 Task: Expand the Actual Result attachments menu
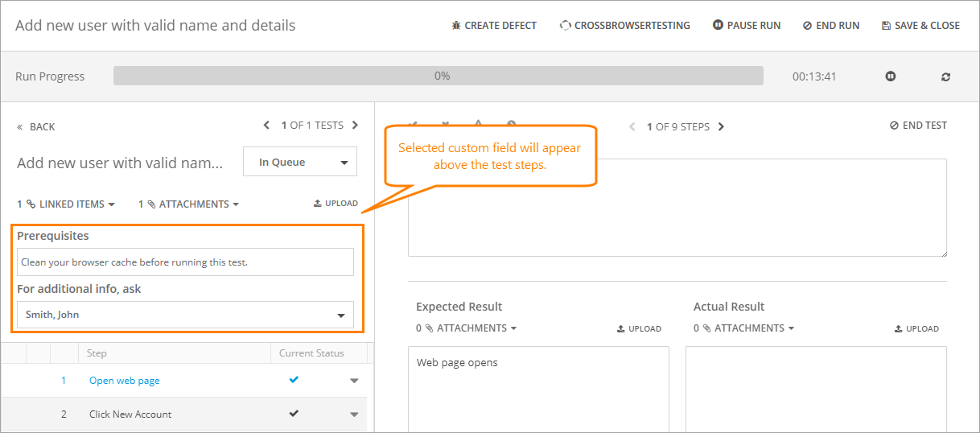pos(744,328)
